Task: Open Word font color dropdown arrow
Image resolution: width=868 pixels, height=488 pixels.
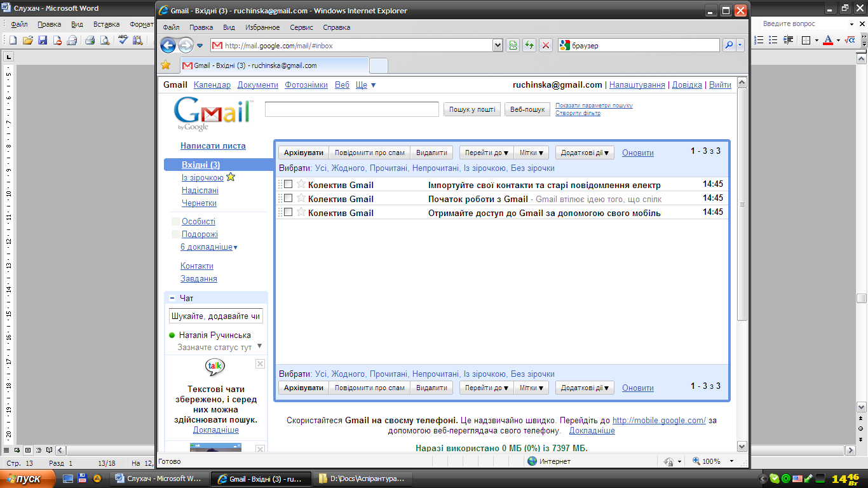Action: pos(838,40)
